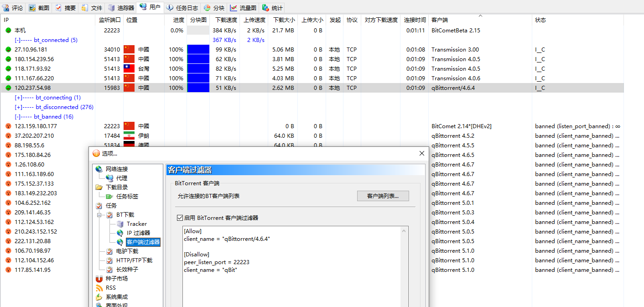This screenshot has width=644, height=307.
Task: Click the clipboard icon beside 长效种子
Action: (x=109, y=270)
